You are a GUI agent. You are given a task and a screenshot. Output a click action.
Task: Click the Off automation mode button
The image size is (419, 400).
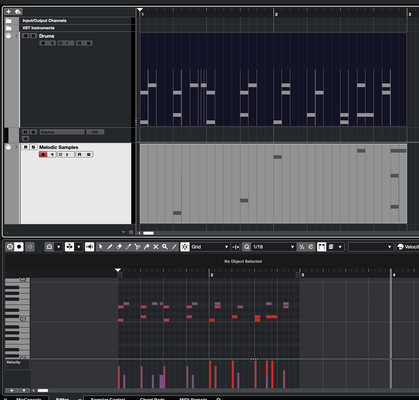95,132
